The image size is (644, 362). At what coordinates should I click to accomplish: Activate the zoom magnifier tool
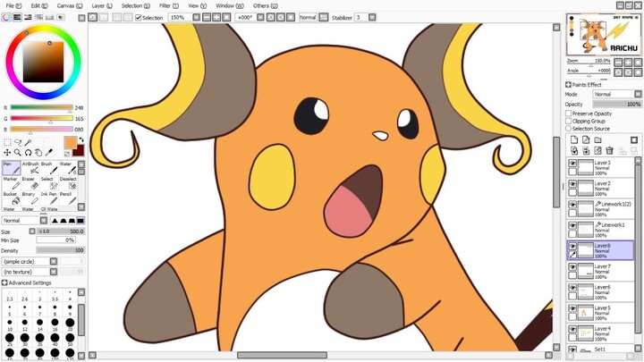[18, 153]
